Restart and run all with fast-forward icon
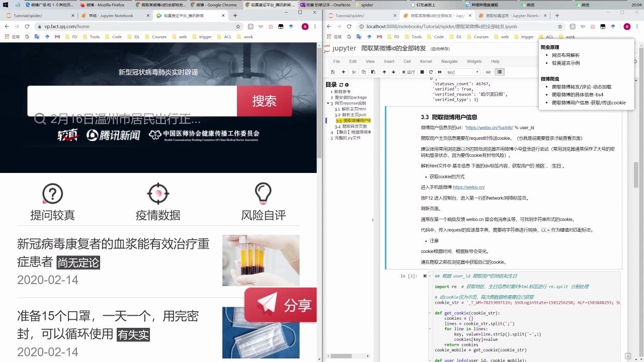644x362 pixels. 439,72
